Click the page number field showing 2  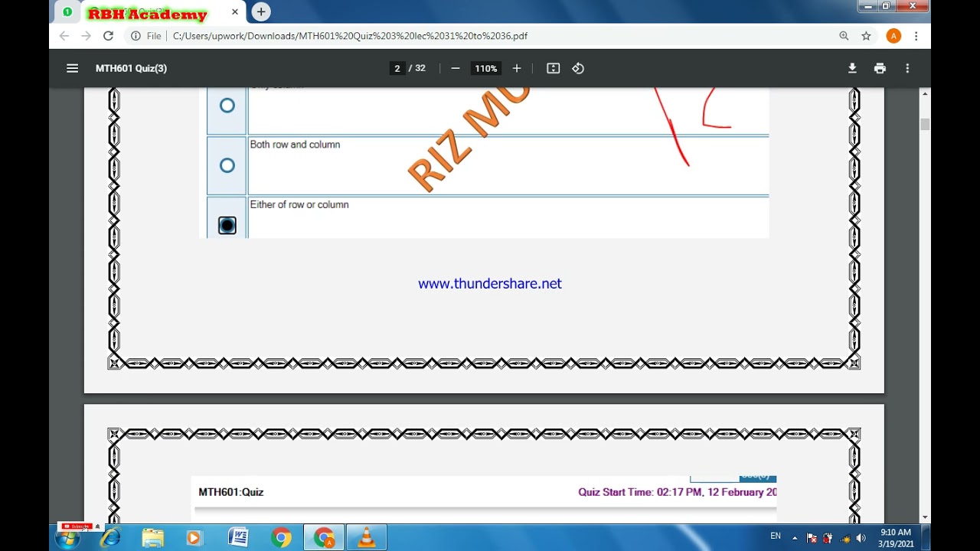[397, 68]
